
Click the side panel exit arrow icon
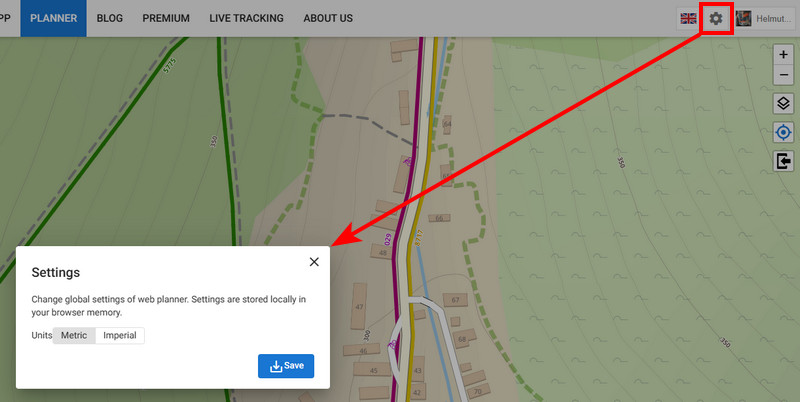tap(784, 161)
